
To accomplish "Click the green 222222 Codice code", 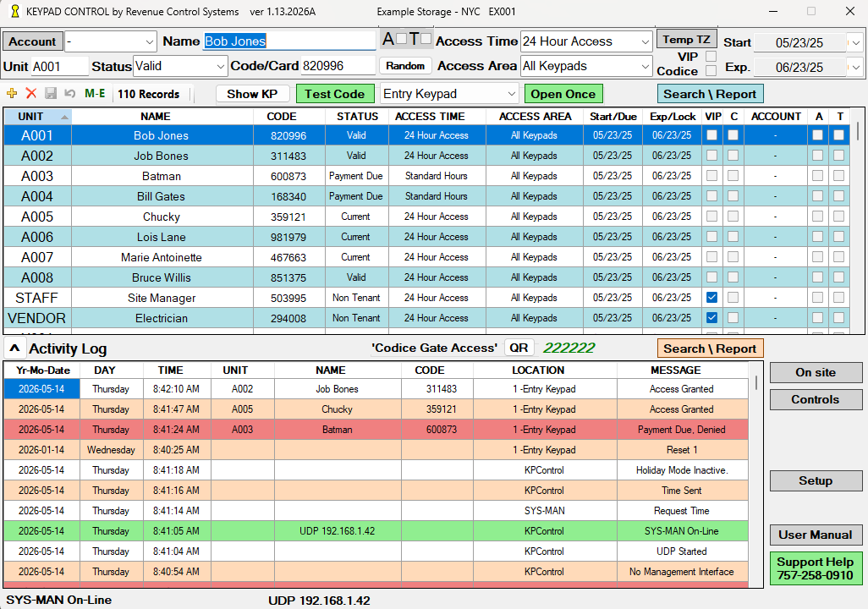I will click(x=569, y=348).
